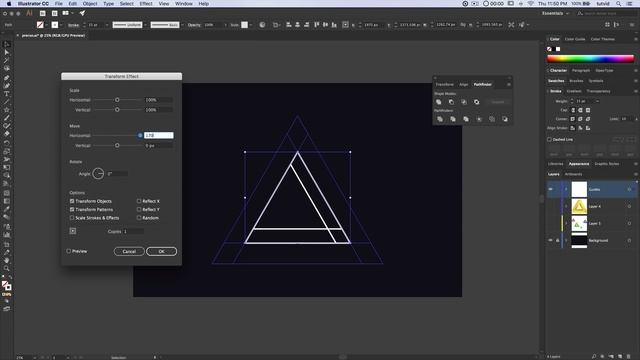Hide the Background layer with eye icon
Image resolution: width=640 pixels, height=360 pixels.
[550, 240]
